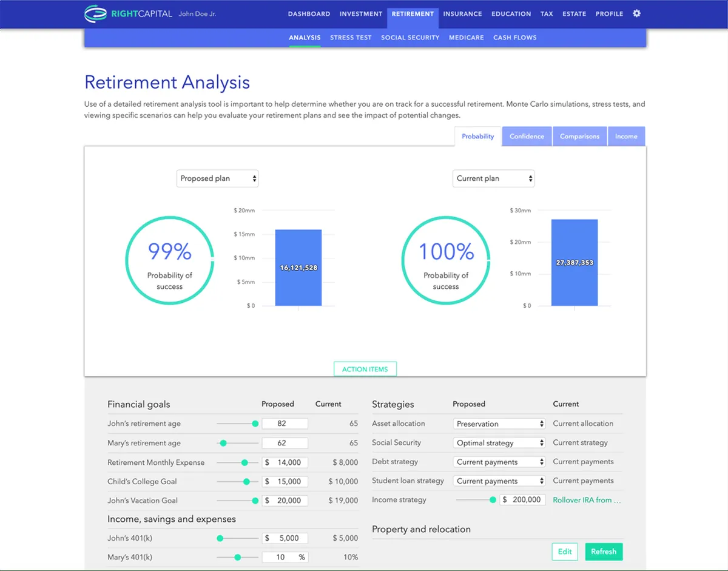This screenshot has height=571, width=728.
Task: Open the settings gear icon
Action: point(636,13)
